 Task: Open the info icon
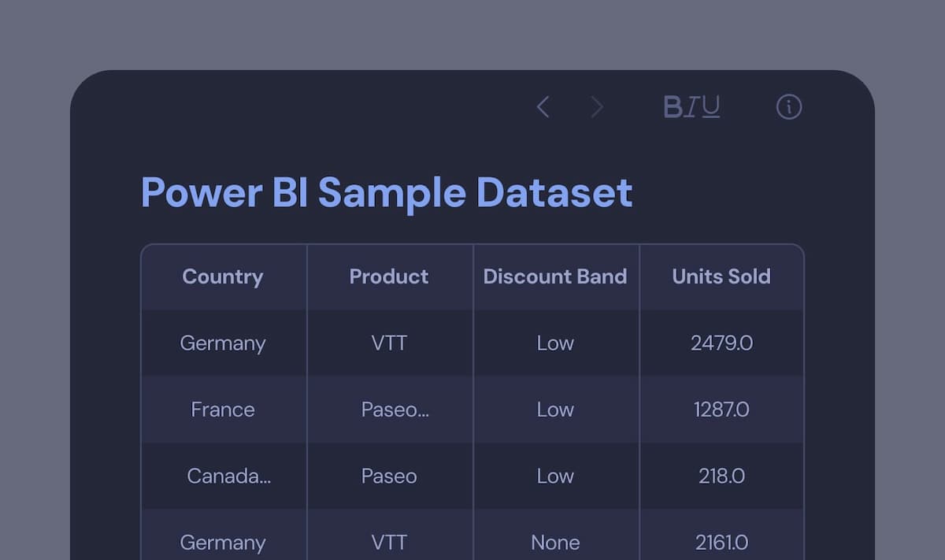789,107
